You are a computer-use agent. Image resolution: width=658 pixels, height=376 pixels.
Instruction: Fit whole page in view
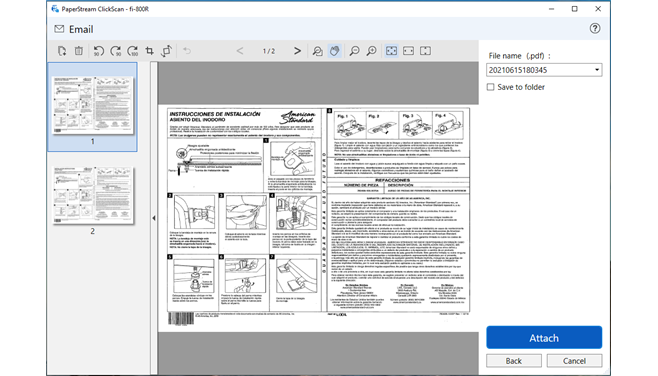click(x=391, y=51)
